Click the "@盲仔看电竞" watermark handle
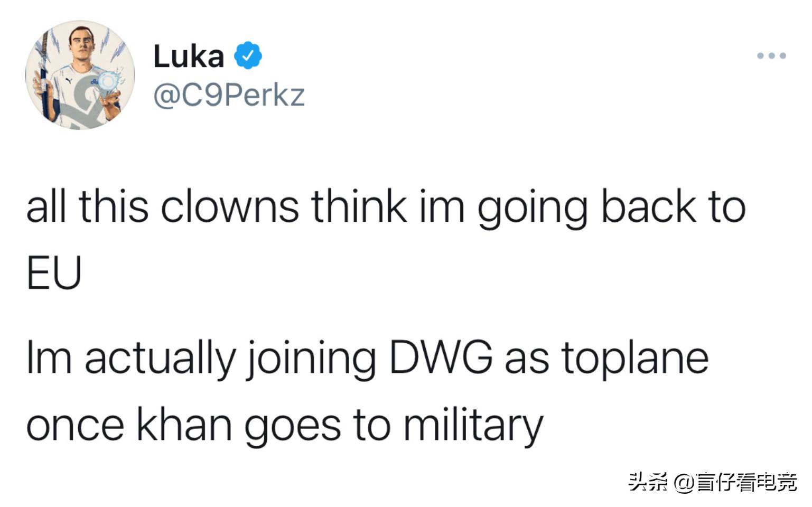The width and height of the screenshot is (812, 507). tap(735, 482)
